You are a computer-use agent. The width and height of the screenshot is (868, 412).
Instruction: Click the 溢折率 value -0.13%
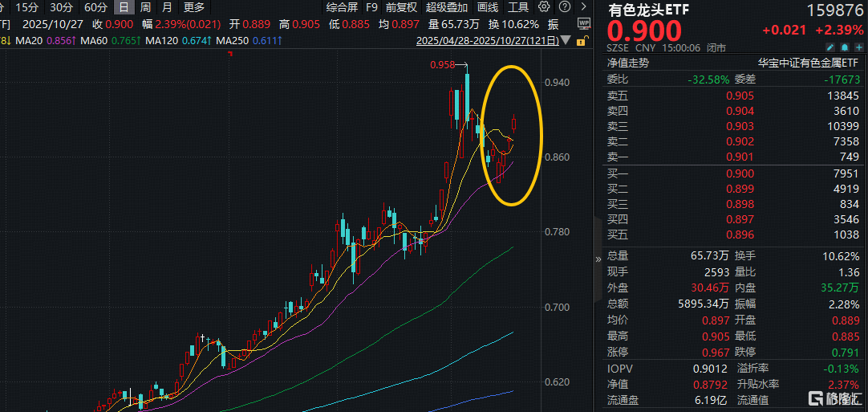pos(842,368)
